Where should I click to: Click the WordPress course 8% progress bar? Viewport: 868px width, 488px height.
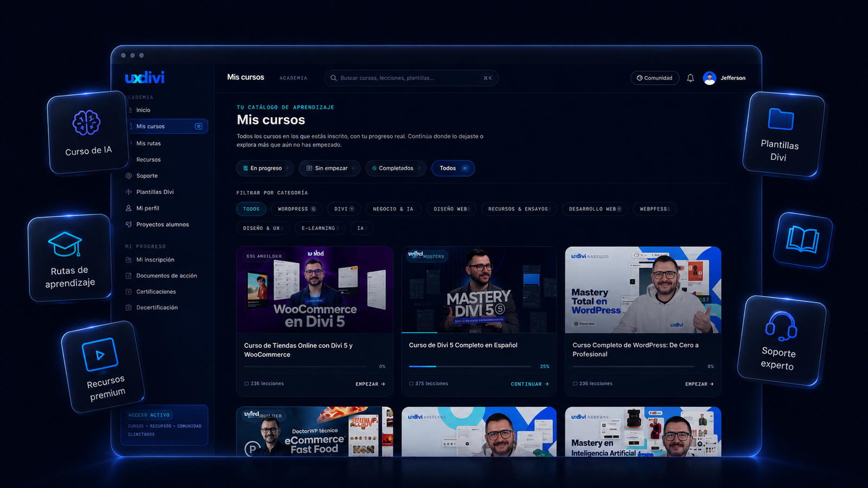634,367
